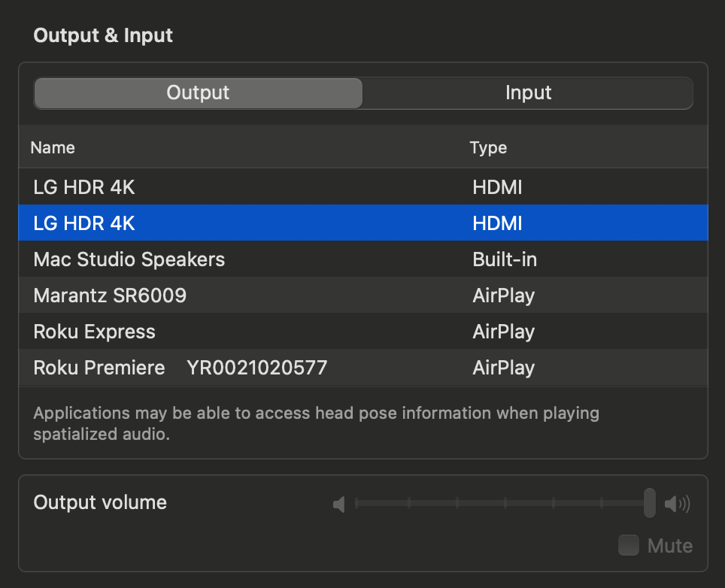Click the head pose information note
725x588 pixels.
pyautogui.click(x=317, y=423)
